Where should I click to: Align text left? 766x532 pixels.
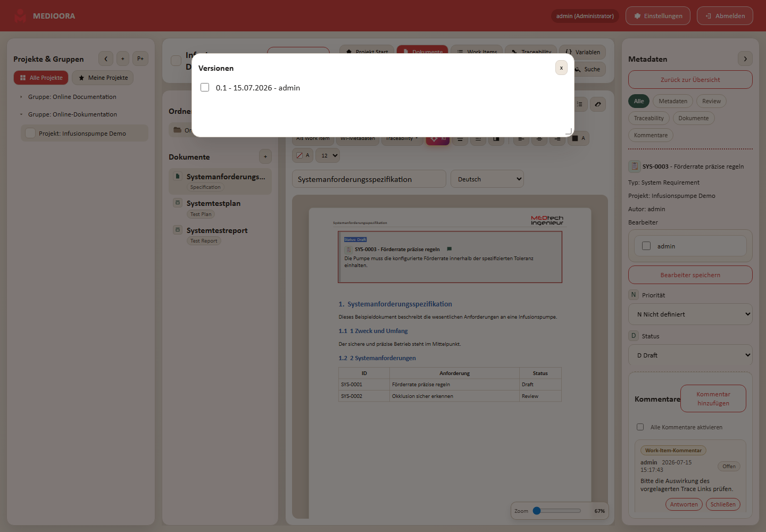point(521,138)
